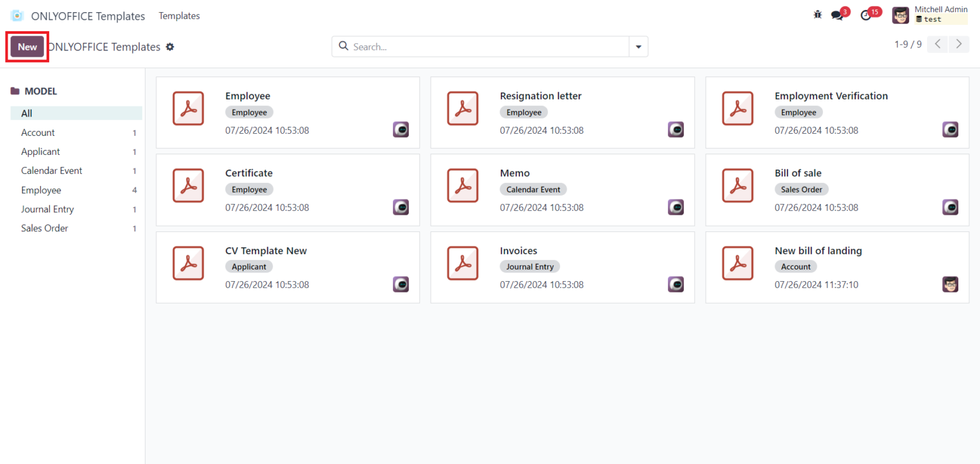The image size is (980, 464).
Task: Filter templates by Employee model
Action: coord(77,190)
